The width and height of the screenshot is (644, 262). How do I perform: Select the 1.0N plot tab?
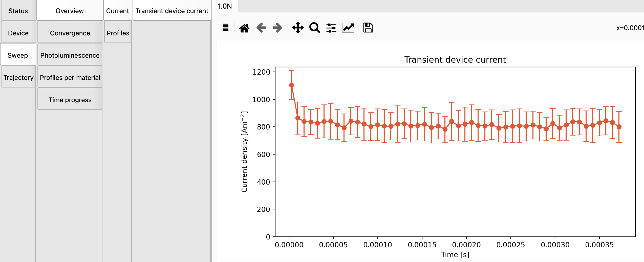[x=225, y=6]
